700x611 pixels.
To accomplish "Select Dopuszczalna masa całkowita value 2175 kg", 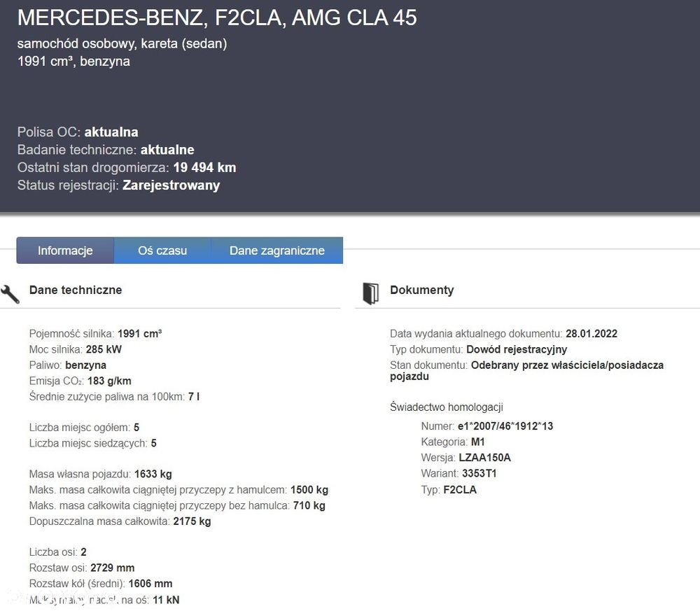I will tap(192, 521).
